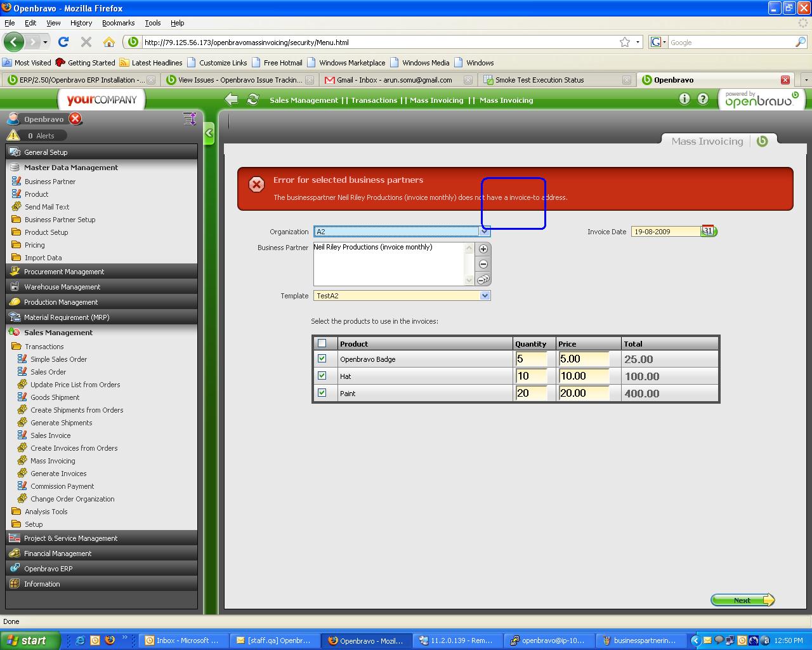Click the Next button
This screenshot has width=812, height=650.
click(x=742, y=600)
